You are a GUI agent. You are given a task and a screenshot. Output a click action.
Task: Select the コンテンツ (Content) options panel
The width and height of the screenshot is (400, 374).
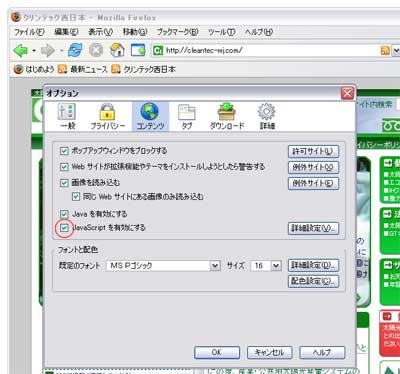[150, 116]
